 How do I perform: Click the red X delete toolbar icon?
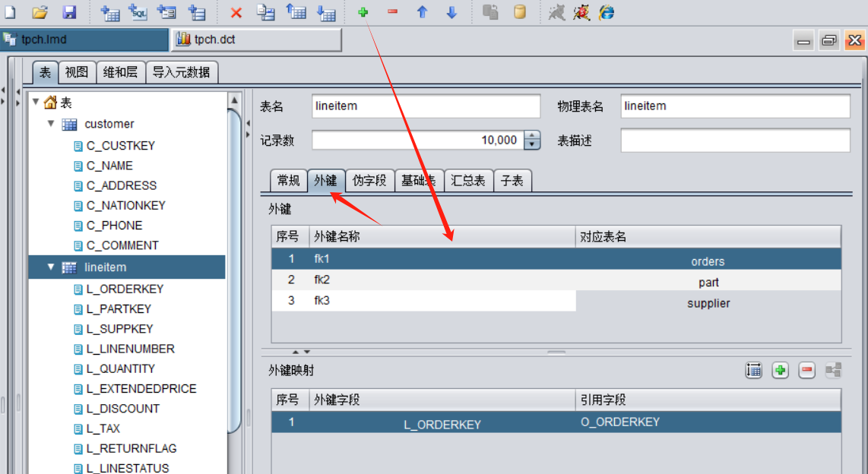pyautogui.click(x=236, y=12)
